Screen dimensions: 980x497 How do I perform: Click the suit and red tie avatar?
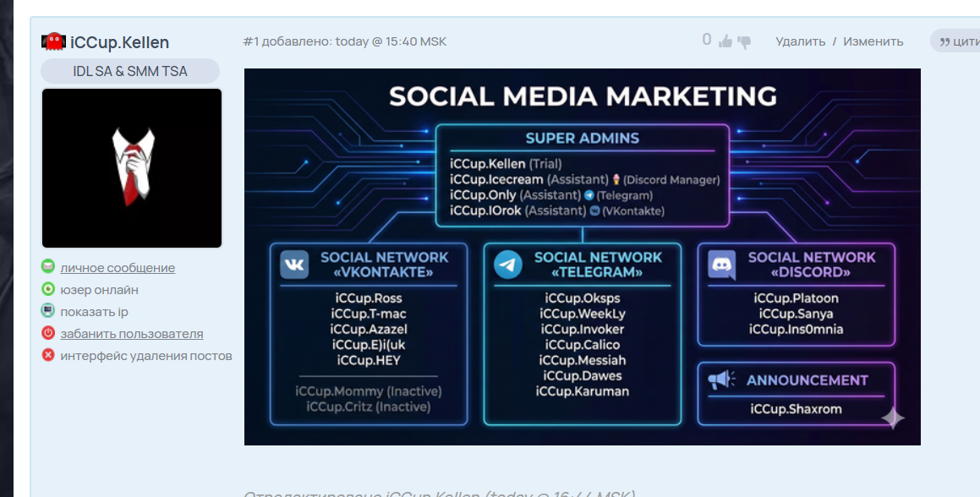[132, 168]
